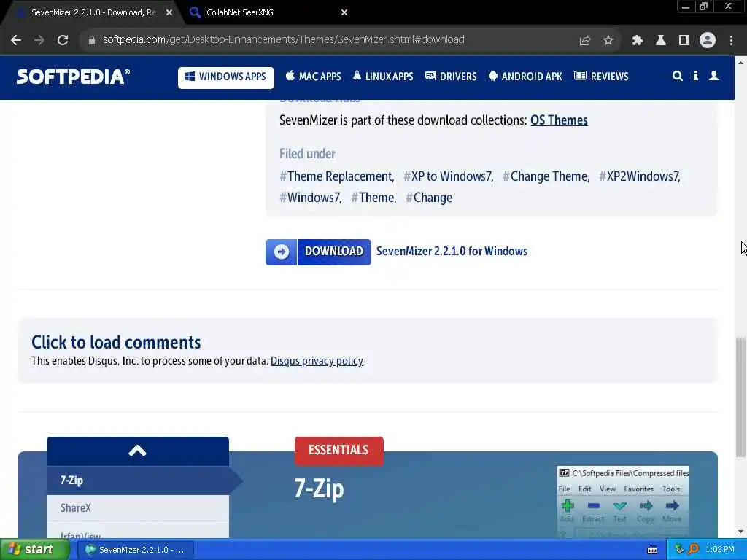Select ShareX in the essentials list
Image resolution: width=747 pixels, height=560 pixels.
(138, 508)
